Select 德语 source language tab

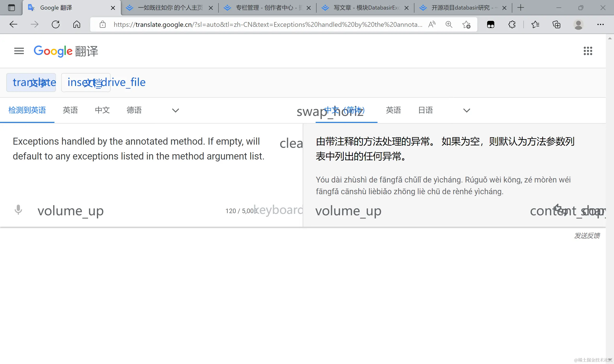pos(134,110)
